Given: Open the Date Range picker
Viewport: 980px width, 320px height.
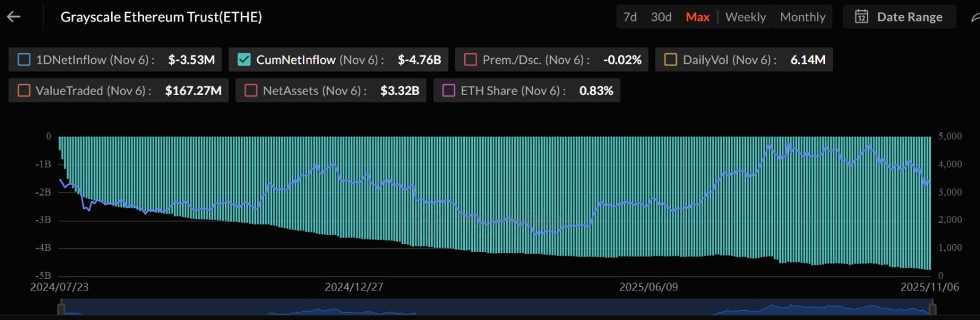Looking at the screenshot, I should [x=899, y=17].
